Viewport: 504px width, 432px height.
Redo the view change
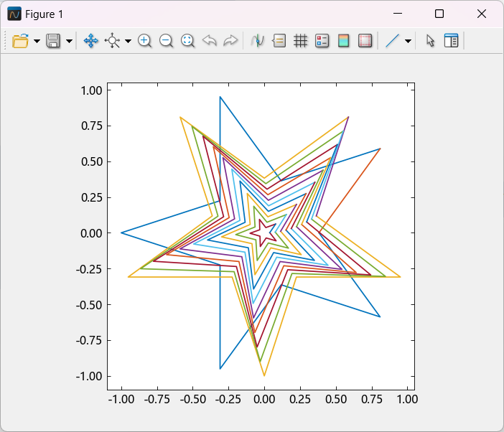point(230,41)
